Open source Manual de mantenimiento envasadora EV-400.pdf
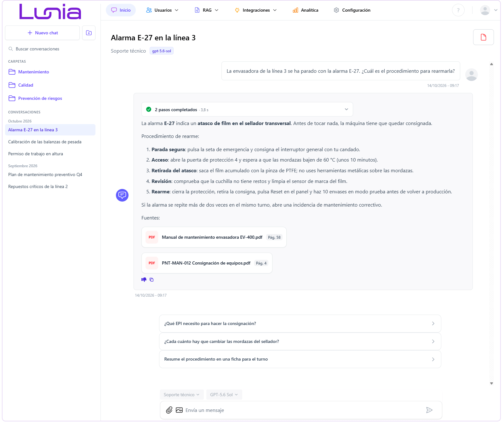Screen dimensions: 504x422 point(214,237)
